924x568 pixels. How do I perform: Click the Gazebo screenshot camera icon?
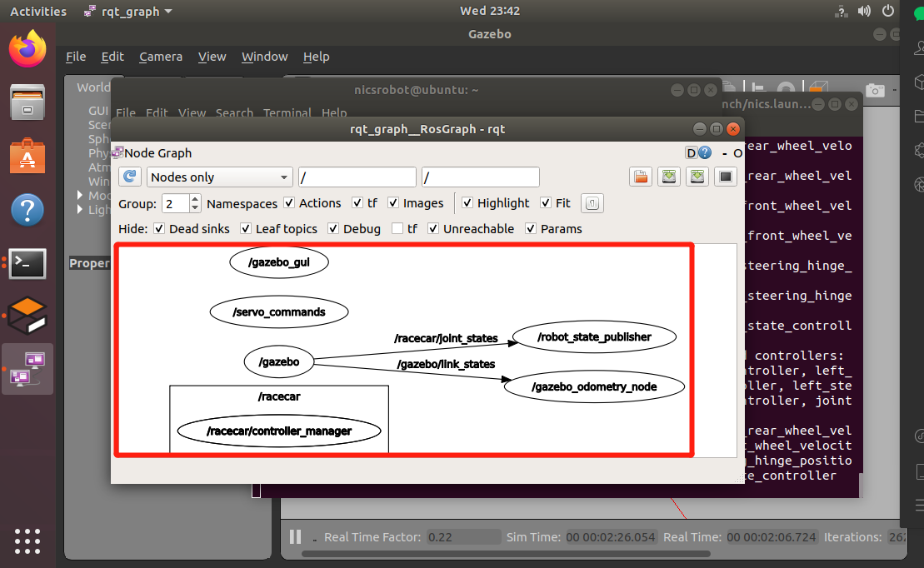coord(875,90)
